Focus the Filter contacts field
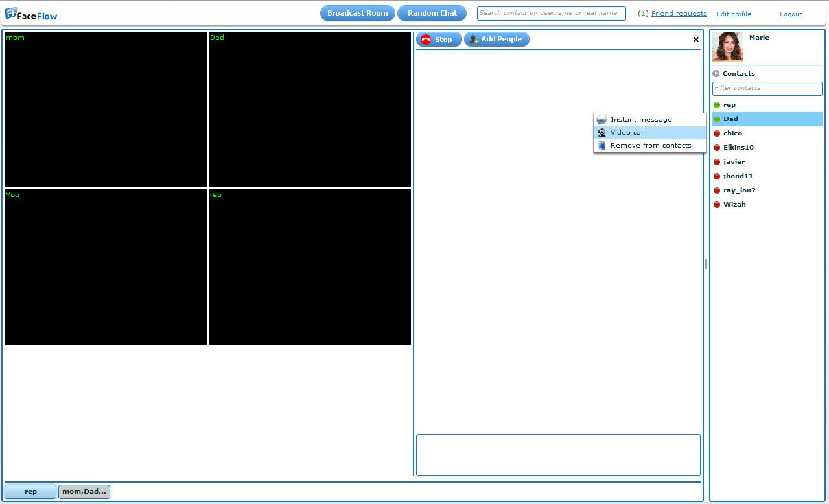Image resolution: width=829 pixels, height=504 pixels. pos(767,88)
